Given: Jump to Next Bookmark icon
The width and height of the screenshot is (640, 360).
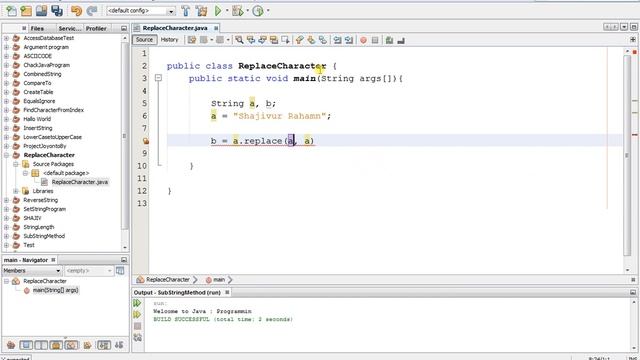Looking at the screenshot, I should tap(311, 40).
